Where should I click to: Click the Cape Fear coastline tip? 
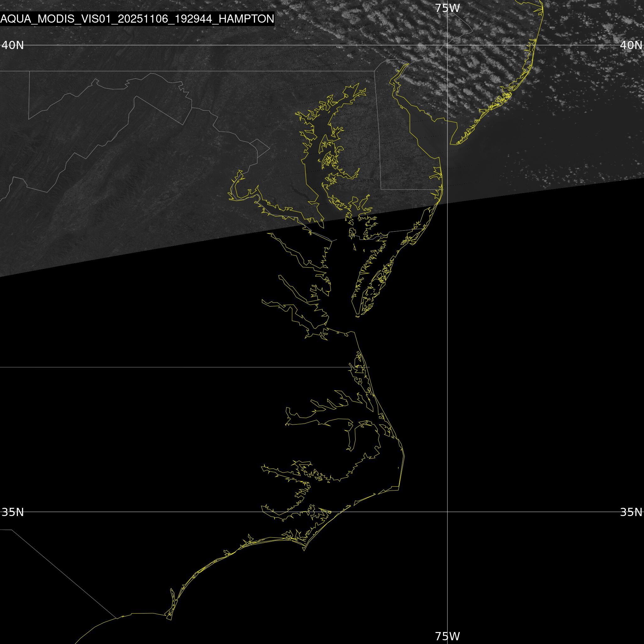171,620
